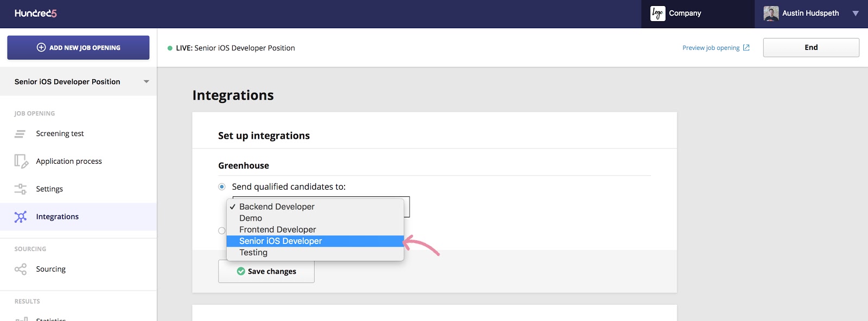Click the Greenhouse section heading

[x=244, y=166]
